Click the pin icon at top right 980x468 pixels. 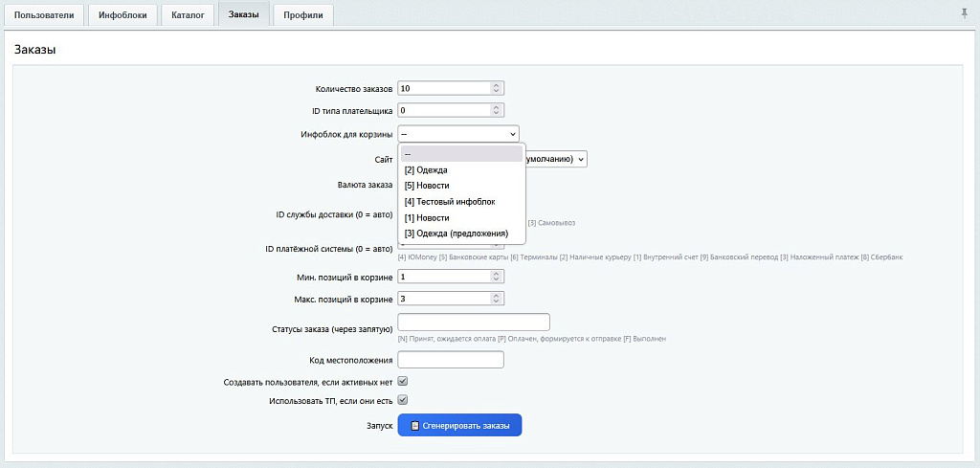click(964, 13)
